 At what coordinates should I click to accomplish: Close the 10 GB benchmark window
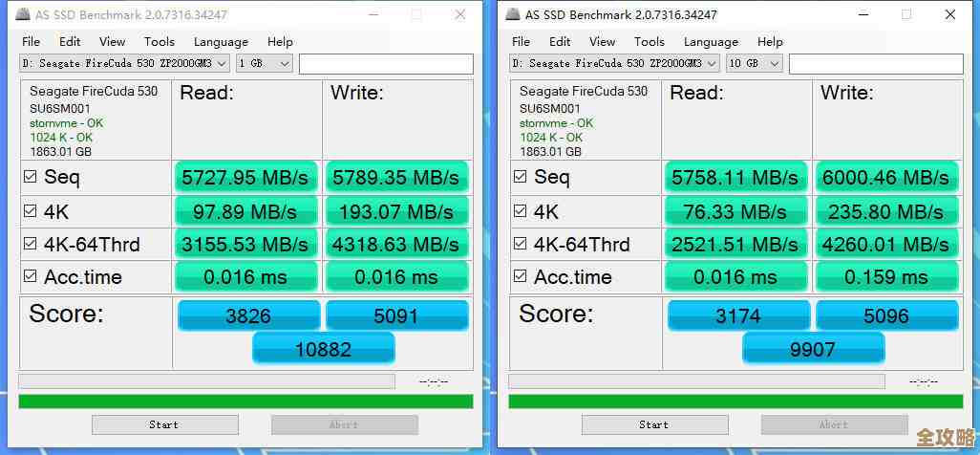(x=949, y=14)
